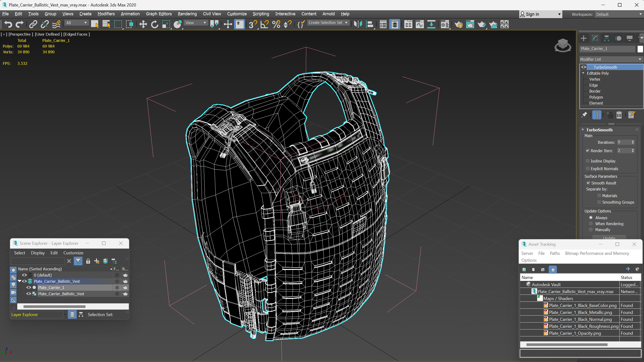Viewport: 644px width, 362px height.
Task: Enable the Isoline Display checkbox
Action: click(588, 161)
